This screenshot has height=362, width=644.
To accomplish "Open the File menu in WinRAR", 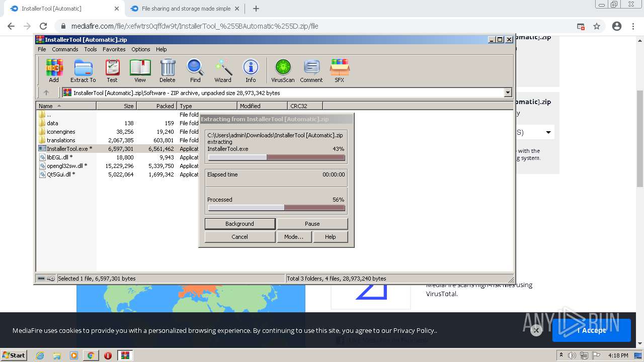I will pos(42,49).
